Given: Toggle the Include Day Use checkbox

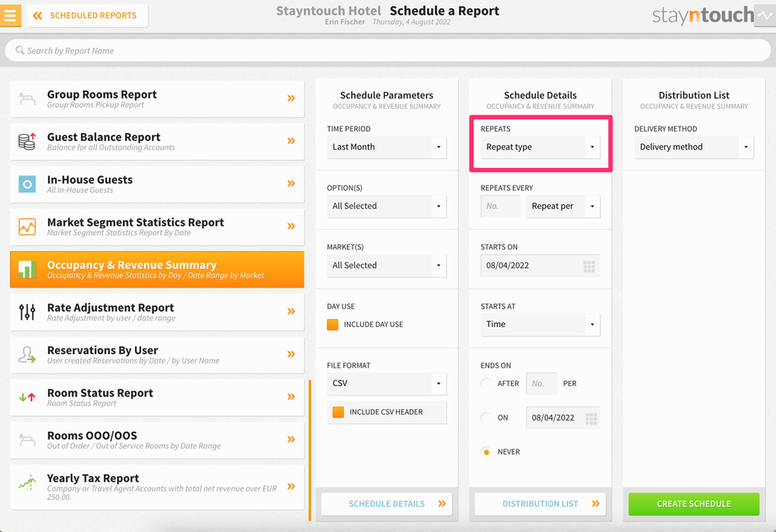Looking at the screenshot, I should (x=332, y=325).
